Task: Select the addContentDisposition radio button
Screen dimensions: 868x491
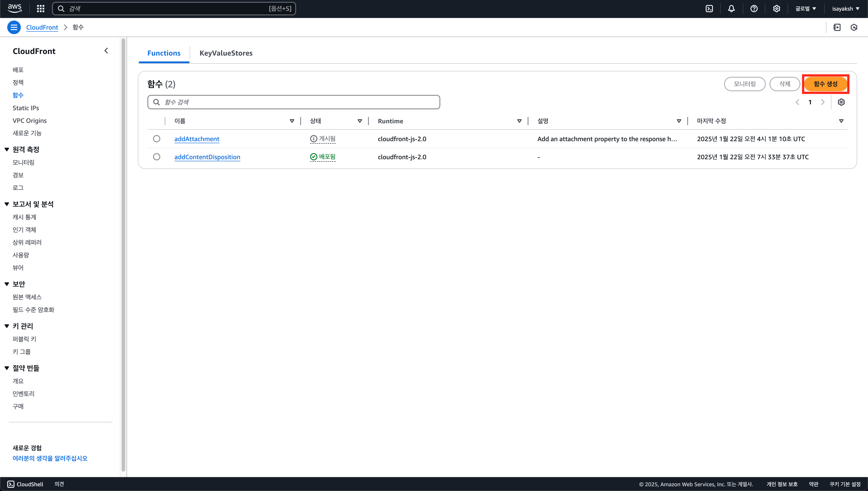Action: point(157,157)
